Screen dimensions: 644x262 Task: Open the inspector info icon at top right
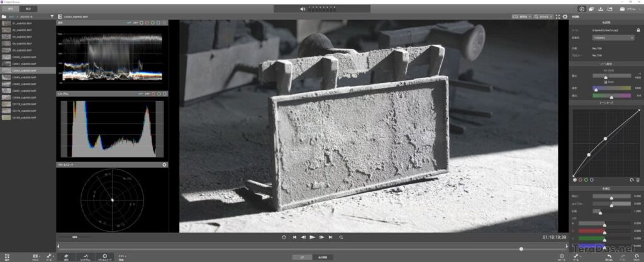click(582, 9)
